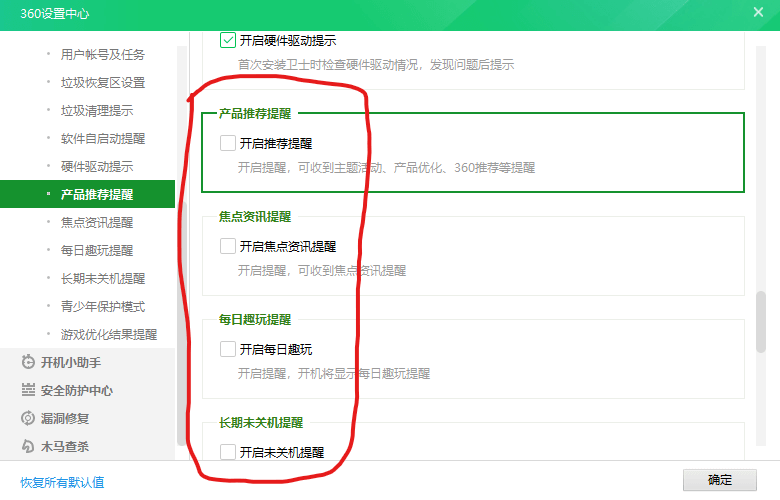Select 软件自启动提醒 sidebar item
The width and height of the screenshot is (780, 500).
[102, 138]
